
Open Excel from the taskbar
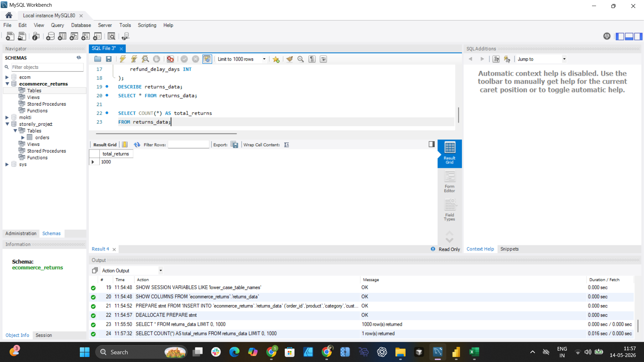pos(474,352)
